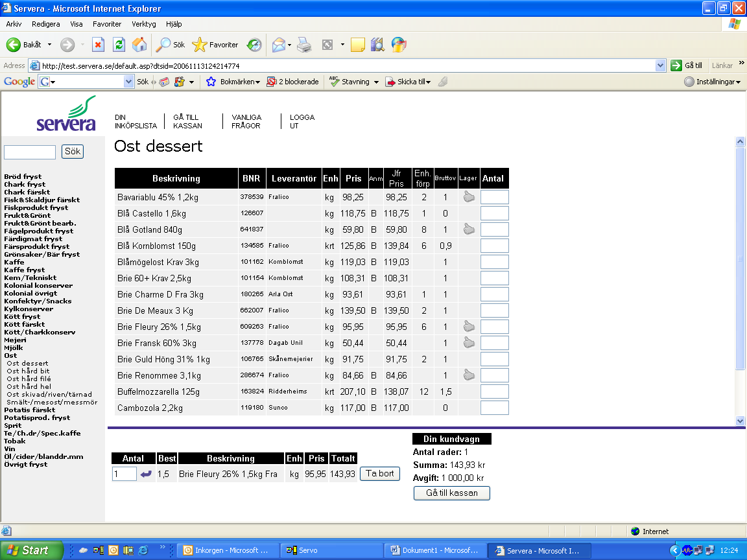Click the LOGGA UT link

(302, 121)
